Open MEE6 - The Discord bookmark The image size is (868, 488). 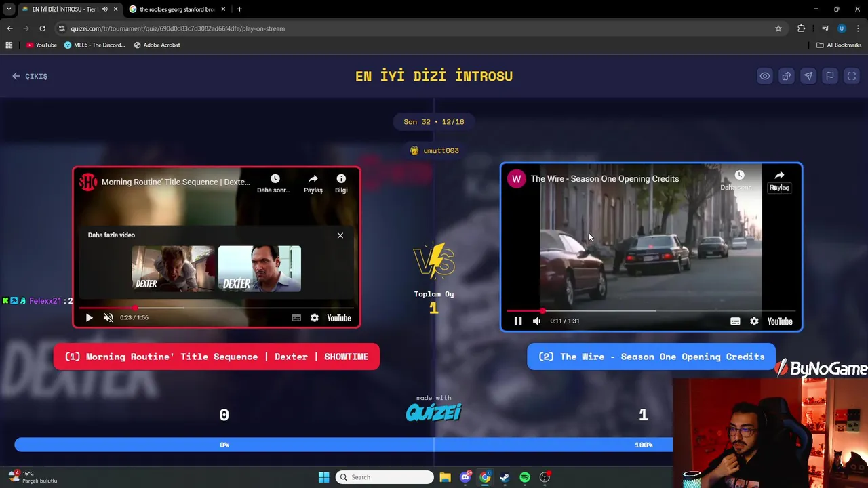94,45
